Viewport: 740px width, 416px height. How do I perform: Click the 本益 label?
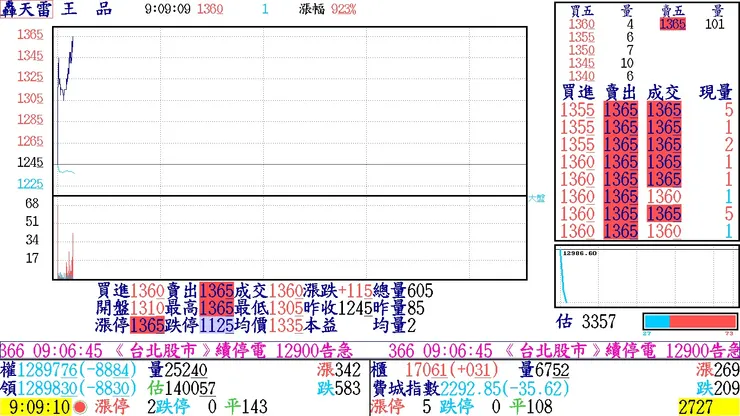click(x=320, y=325)
